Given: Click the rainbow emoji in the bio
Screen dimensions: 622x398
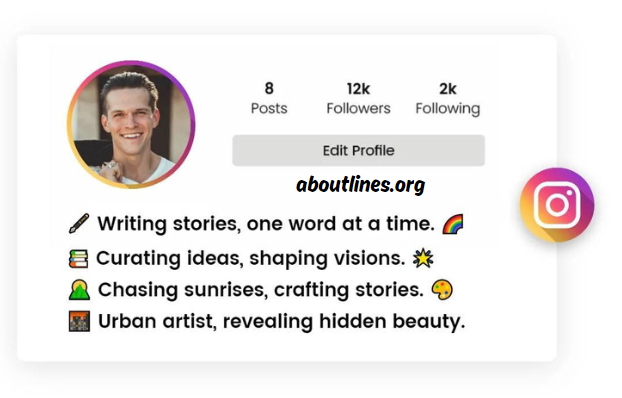Looking at the screenshot, I should tap(453, 224).
